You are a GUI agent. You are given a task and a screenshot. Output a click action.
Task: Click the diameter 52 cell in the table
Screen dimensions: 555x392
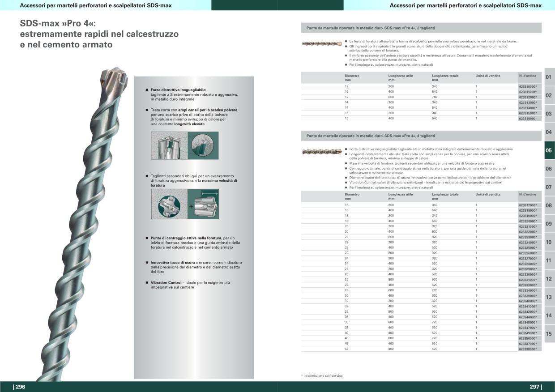pos(346,349)
